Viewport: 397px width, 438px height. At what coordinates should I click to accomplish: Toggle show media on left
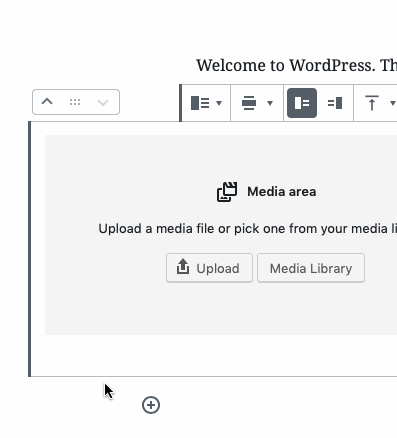tap(302, 103)
